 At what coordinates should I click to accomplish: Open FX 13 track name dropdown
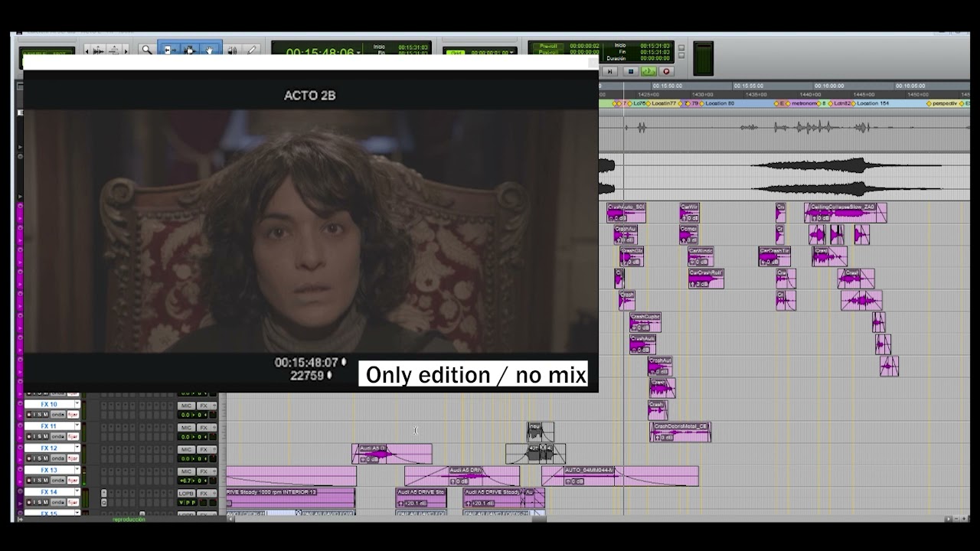point(77,470)
